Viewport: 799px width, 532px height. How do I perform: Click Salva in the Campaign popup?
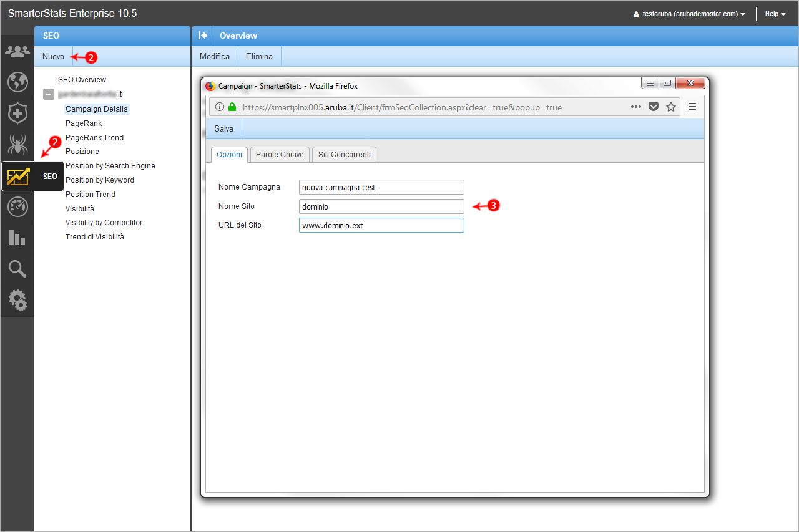(223, 128)
